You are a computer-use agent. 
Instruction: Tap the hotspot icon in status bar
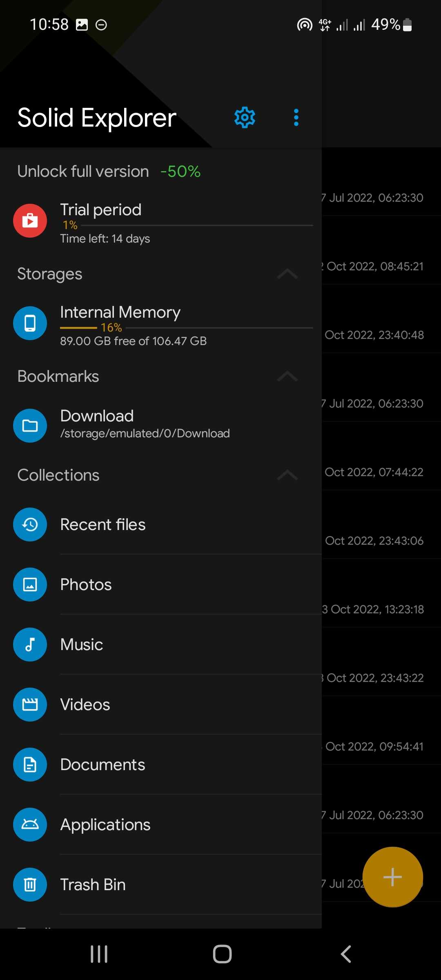click(x=305, y=25)
